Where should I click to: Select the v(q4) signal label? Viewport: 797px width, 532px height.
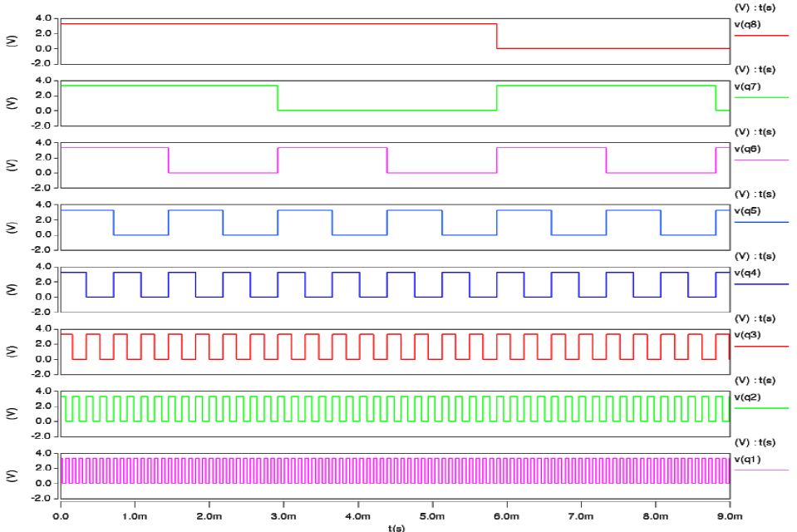point(747,273)
